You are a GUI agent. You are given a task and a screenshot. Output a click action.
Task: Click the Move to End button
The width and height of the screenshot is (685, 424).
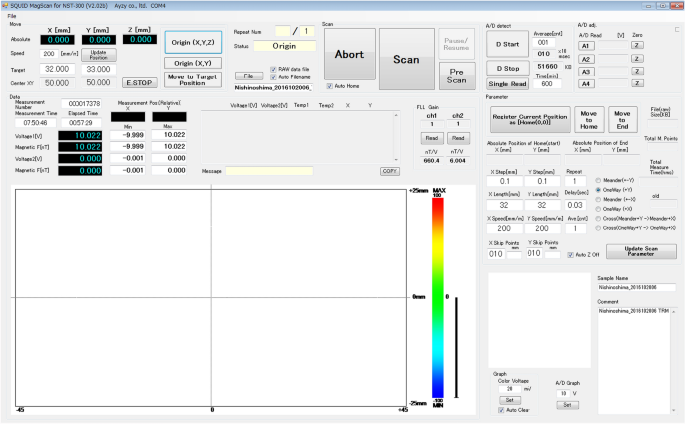(x=622, y=119)
